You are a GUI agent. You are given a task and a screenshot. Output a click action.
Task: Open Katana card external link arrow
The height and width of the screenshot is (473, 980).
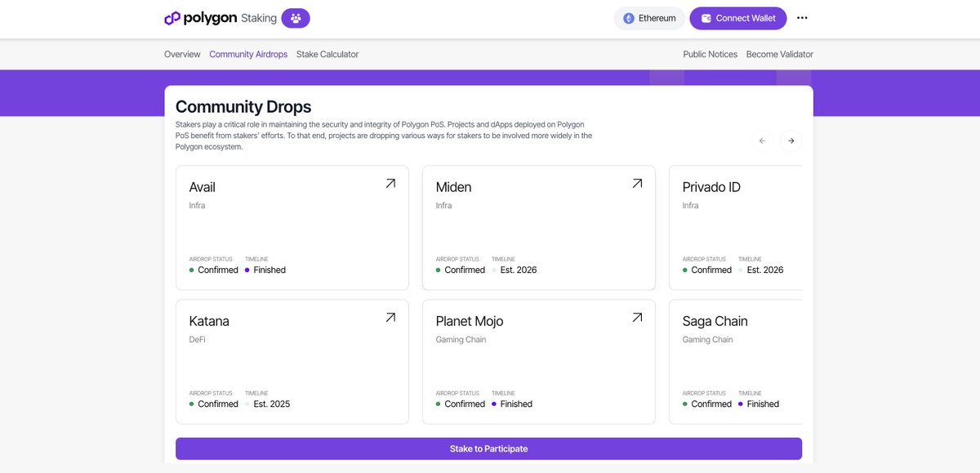(390, 318)
